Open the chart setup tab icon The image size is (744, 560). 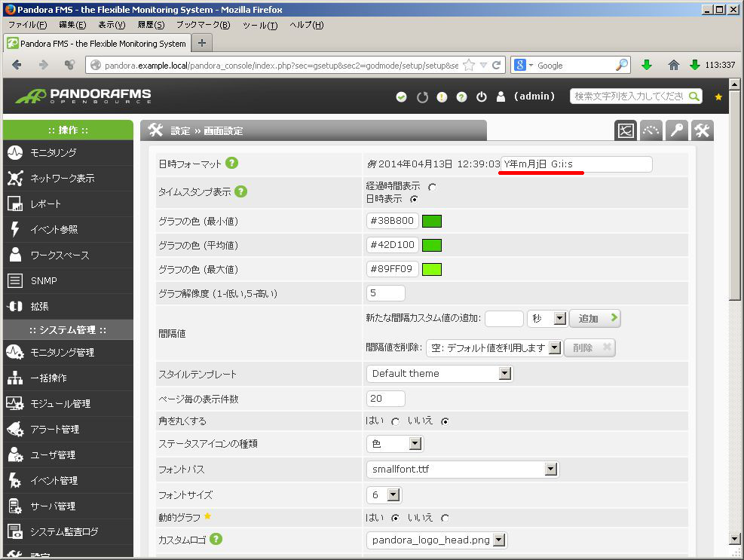[626, 130]
